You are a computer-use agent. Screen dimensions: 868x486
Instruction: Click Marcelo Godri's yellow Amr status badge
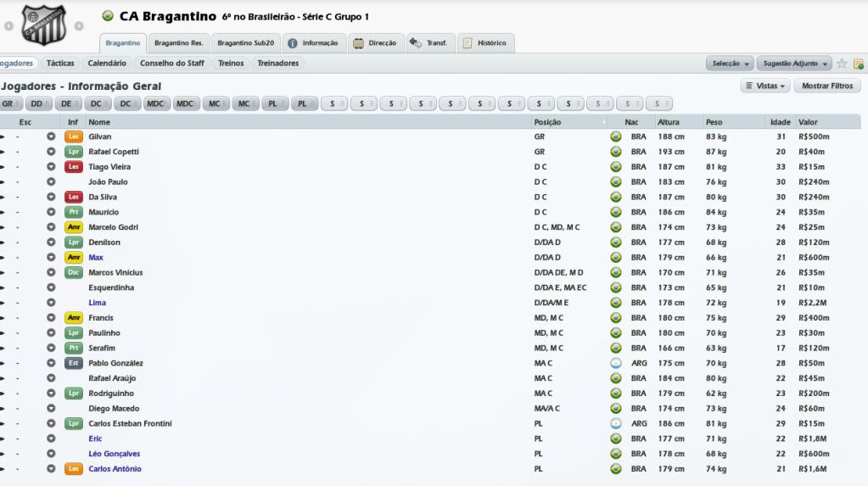pos(74,227)
